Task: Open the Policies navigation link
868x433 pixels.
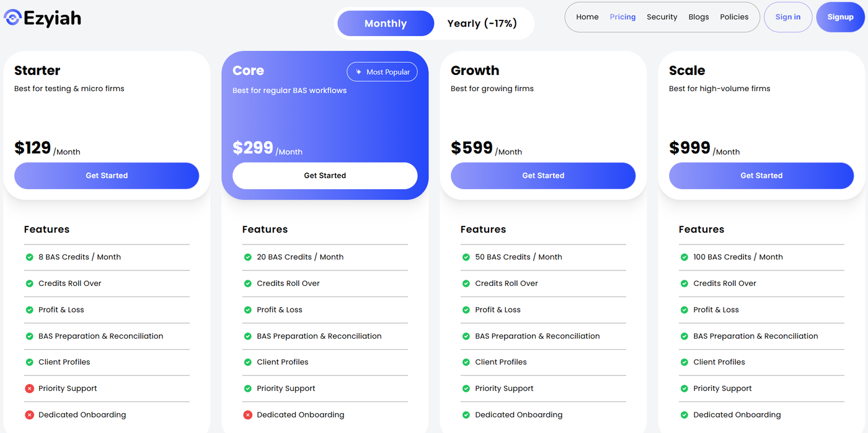Action: pyautogui.click(x=734, y=17)
